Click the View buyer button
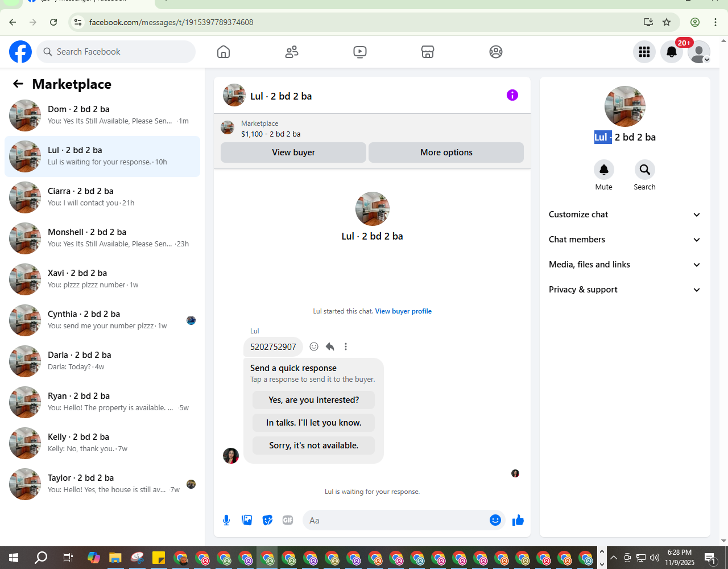This screenshot has width=728, height=569. tap(293, 152)
